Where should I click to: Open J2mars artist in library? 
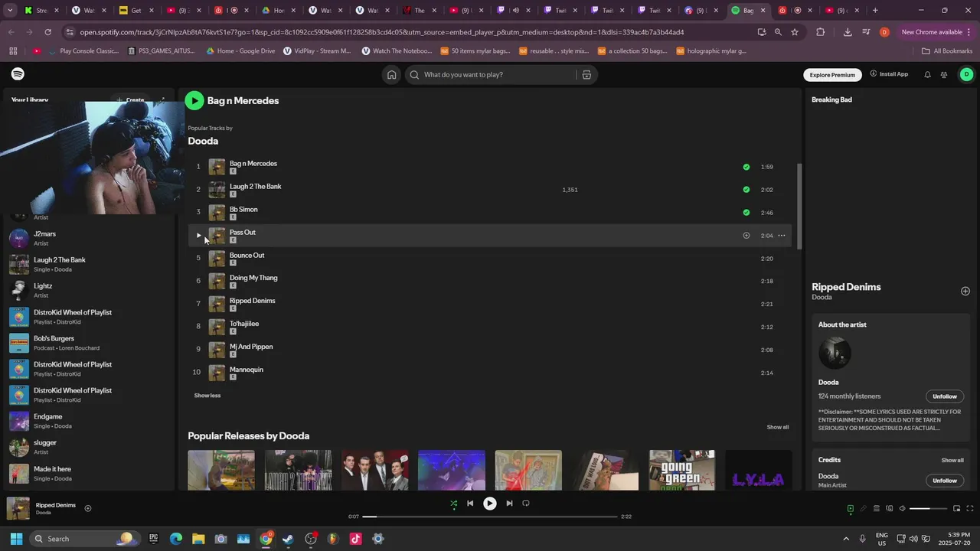[88, 238]
